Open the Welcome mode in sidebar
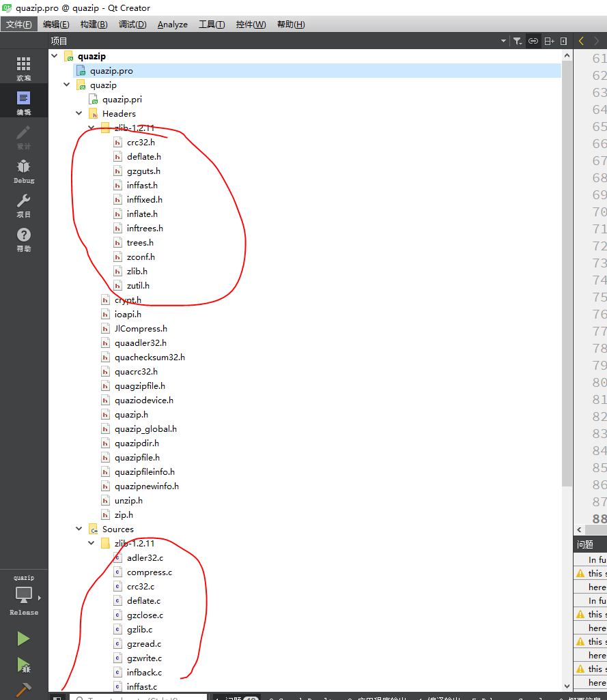The width and height of the screenshot is (607, 700). tap(24, 68)
